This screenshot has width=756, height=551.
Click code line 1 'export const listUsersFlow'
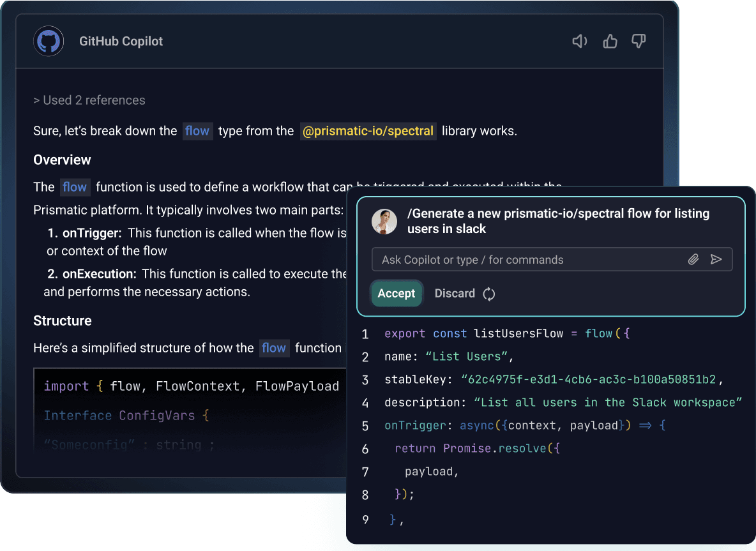coord(507,333)
